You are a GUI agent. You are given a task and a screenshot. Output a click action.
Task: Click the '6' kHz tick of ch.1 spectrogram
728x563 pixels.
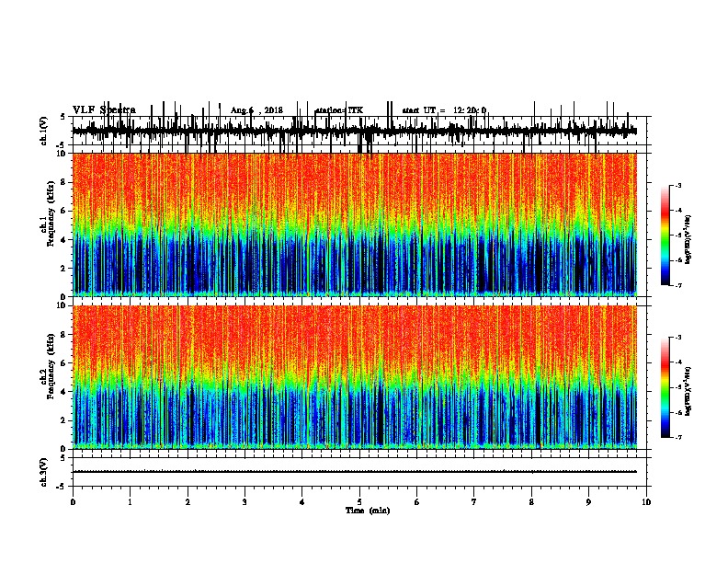(64, 211)
